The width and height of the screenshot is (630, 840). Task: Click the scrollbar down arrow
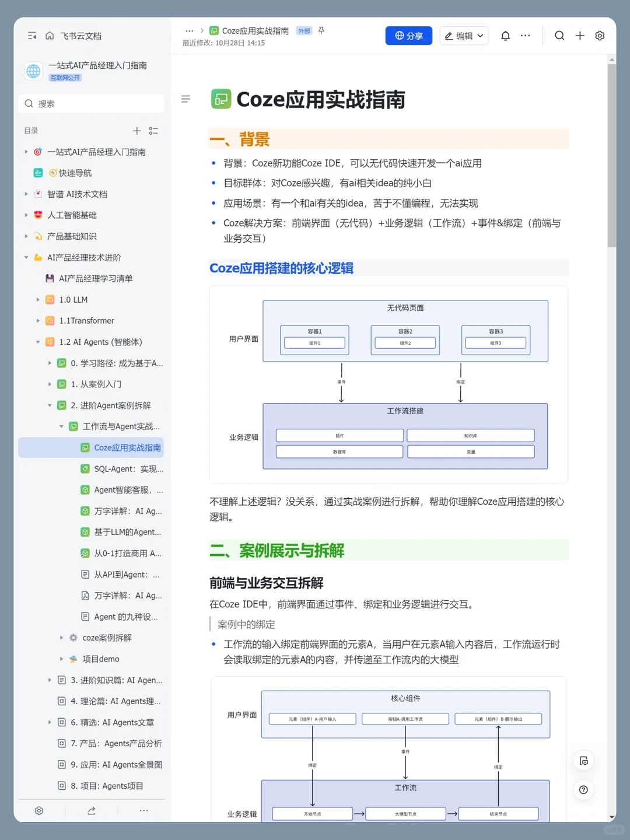coord(611,817)
